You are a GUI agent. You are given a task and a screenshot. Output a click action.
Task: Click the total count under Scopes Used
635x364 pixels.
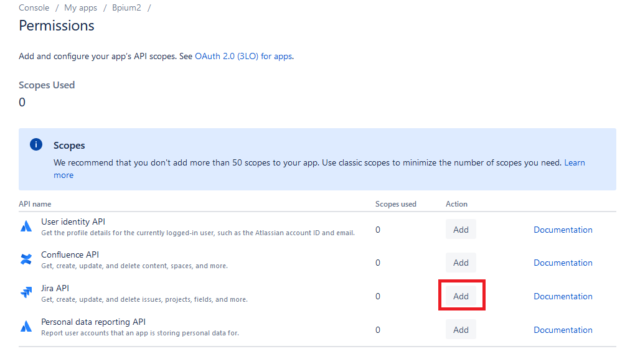[22, 102]
